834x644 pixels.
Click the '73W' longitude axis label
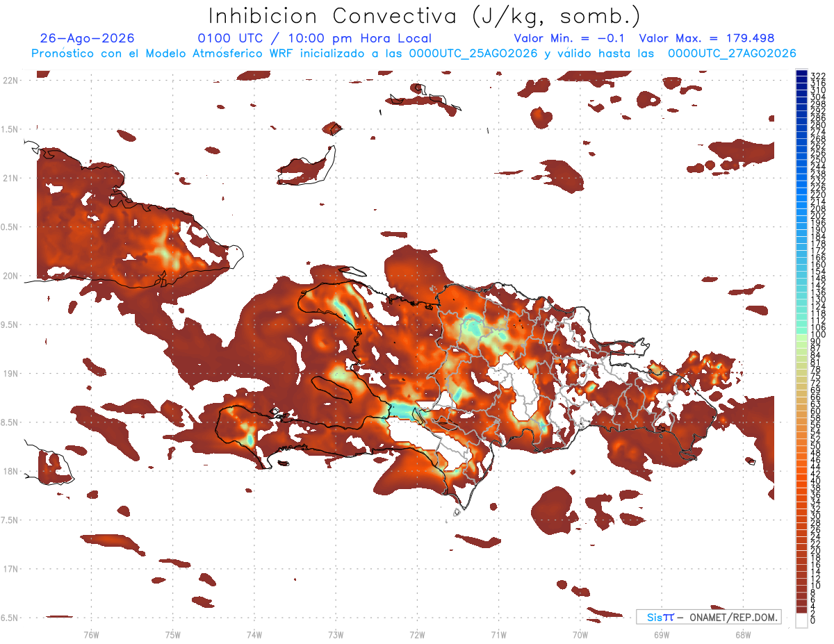[336, 634]
